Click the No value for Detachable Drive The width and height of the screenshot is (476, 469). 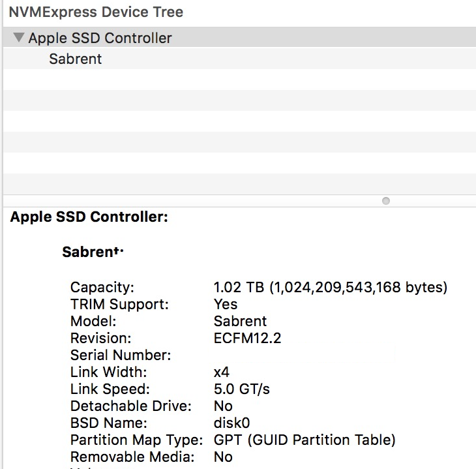tap(223, 406)
